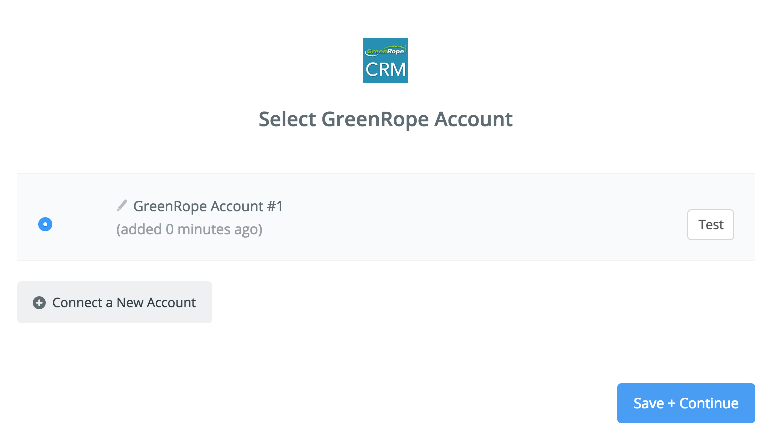
Task: Continue setup with the blue Save button
Action: pos(685,403)
